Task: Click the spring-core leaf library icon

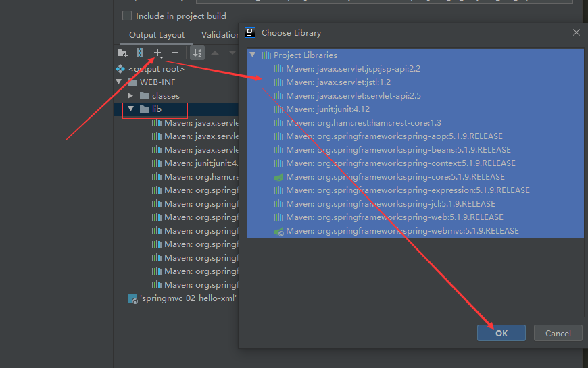Action: tap(278, 177)
